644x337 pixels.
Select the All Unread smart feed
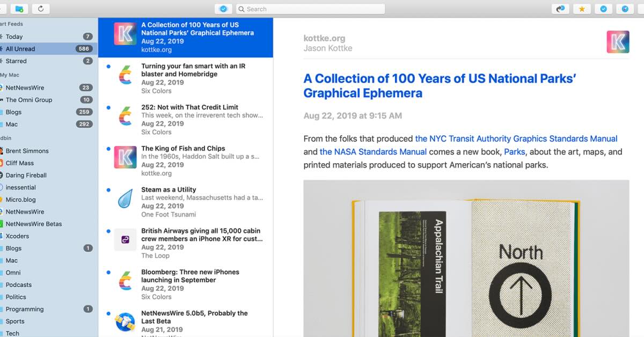[x=49, y=49]
